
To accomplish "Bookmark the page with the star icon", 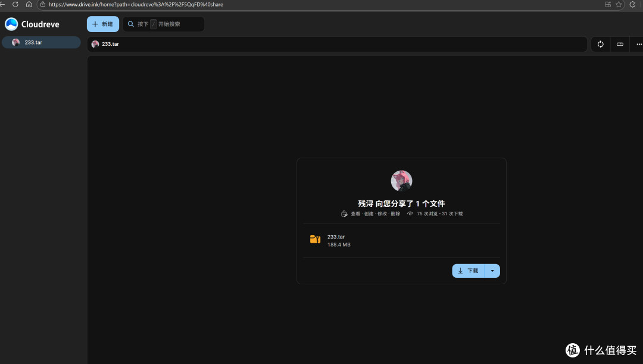I will click(x=619, y=5).
